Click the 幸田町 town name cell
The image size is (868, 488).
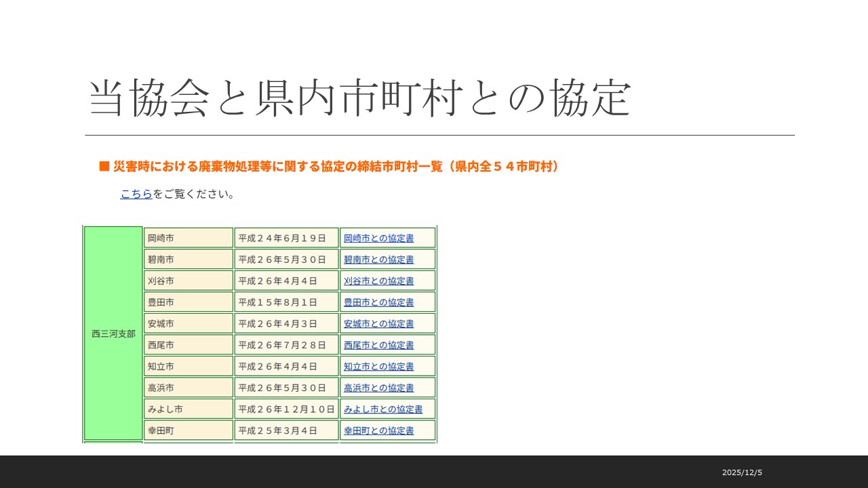(x=188, y=430)
